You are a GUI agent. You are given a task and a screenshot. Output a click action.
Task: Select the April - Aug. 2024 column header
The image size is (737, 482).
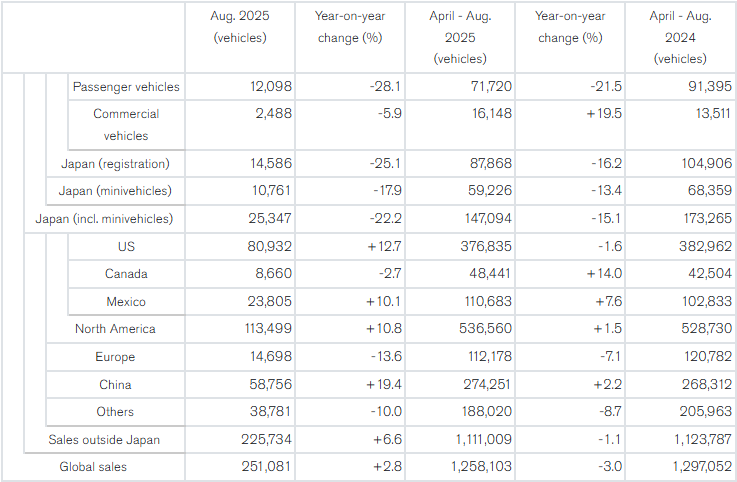[680, 37]
